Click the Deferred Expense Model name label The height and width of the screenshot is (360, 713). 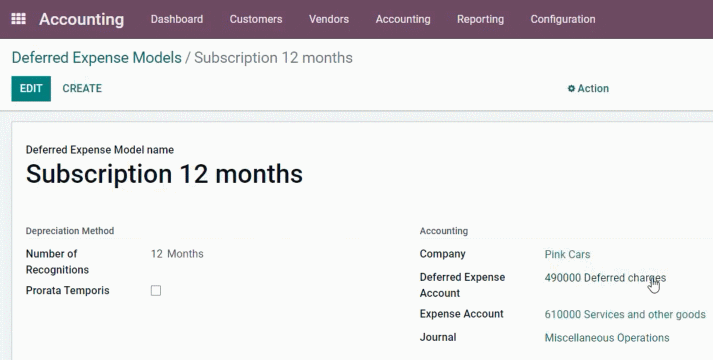coord(100,150)
